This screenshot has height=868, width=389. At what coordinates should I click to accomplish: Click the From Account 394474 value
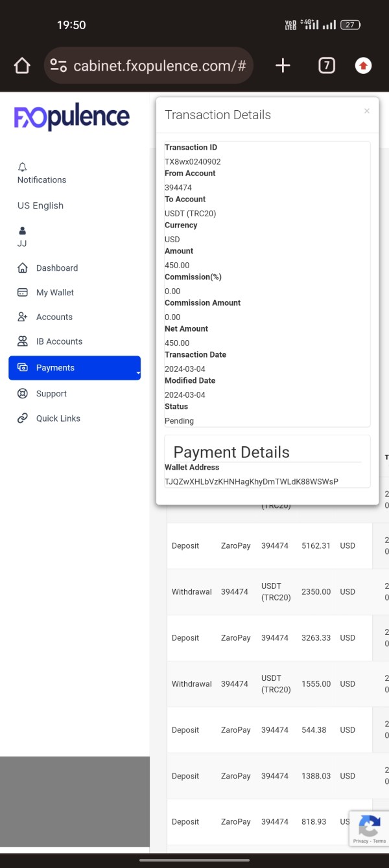coord(178,187)
